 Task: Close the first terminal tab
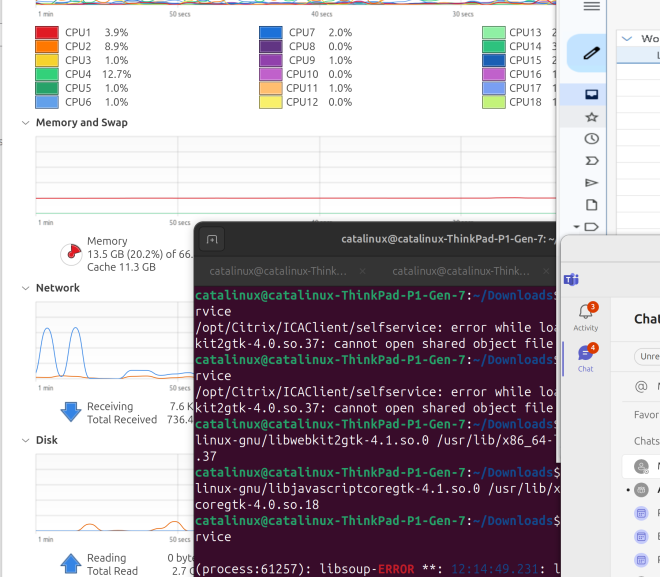pos(362,271)
